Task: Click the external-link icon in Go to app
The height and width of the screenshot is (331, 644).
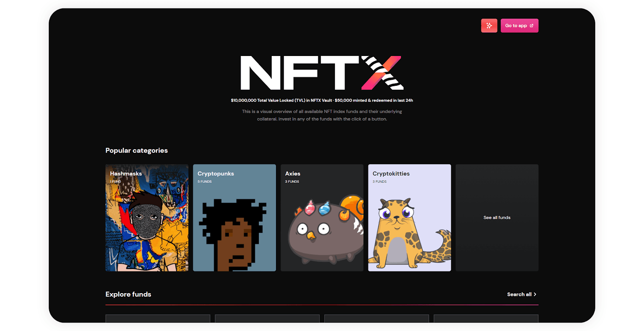Action: point(531,26)
